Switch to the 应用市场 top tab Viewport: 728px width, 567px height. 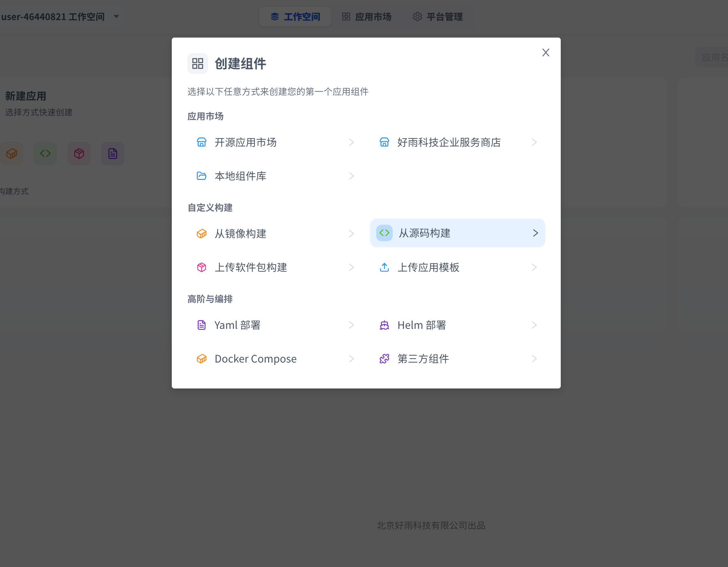pyautogui.click(x=367, y=17)
